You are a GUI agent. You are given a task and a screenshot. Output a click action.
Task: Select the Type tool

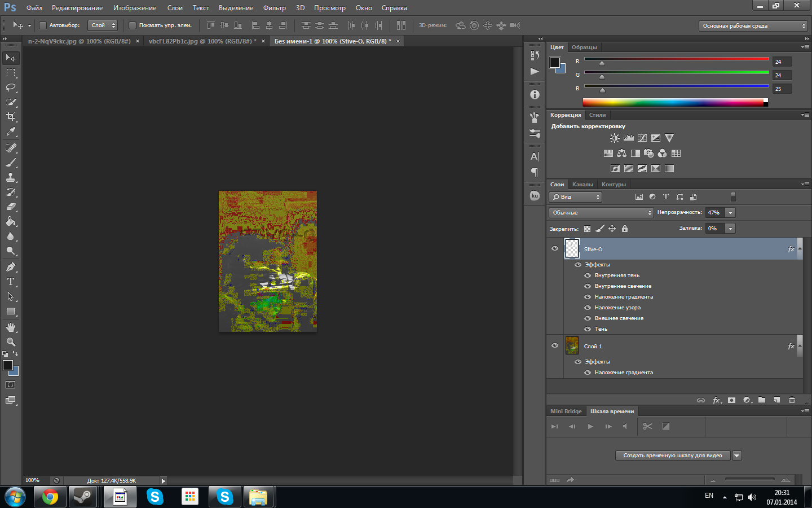click(11, 282)
